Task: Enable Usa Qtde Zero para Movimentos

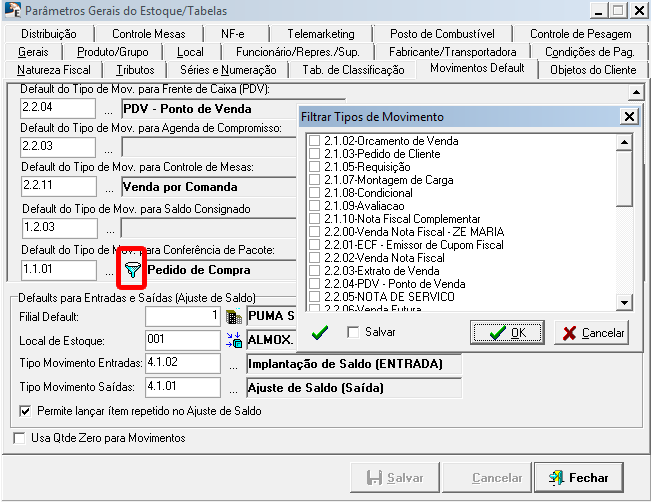Action: point(19,438)
